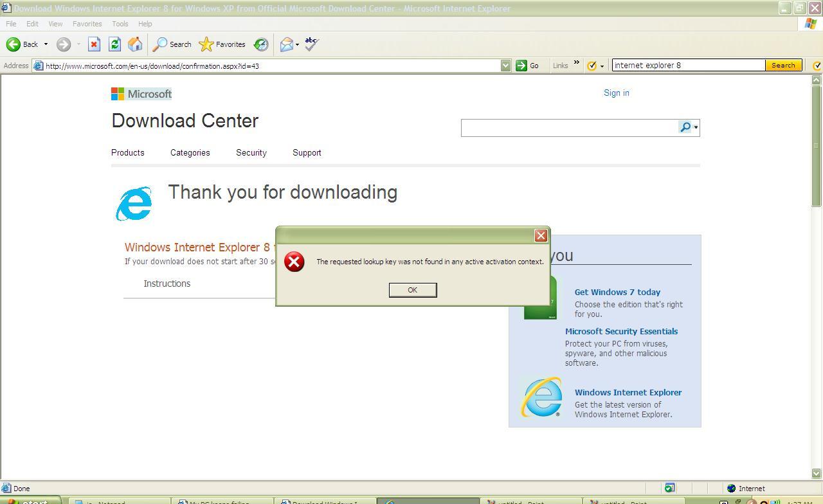
Task: Click the Sign in link
Action: point(617,93)
